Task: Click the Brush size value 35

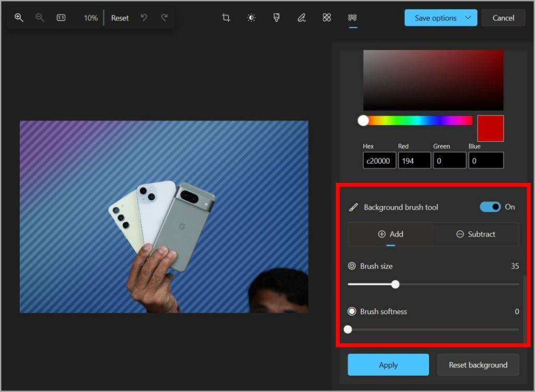Action: [515, 266]
